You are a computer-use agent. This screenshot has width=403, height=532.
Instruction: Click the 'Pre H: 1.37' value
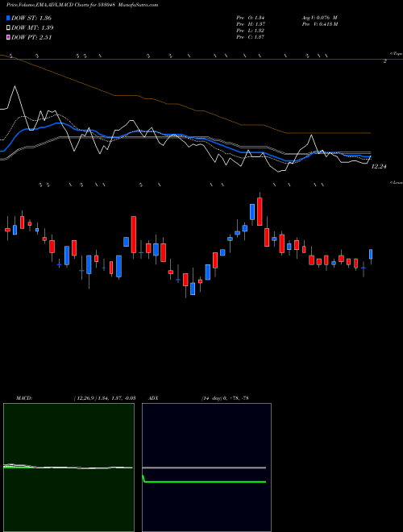click(251, 24)
